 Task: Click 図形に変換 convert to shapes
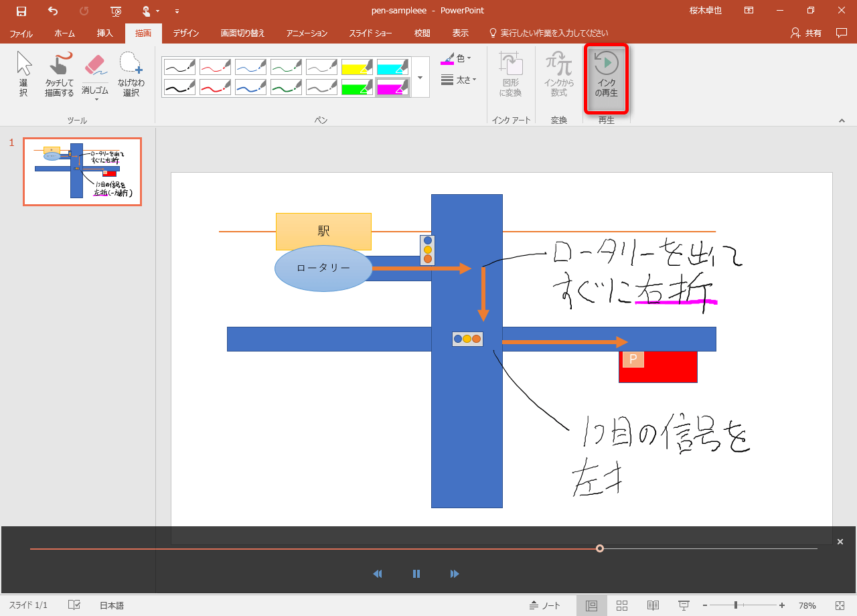[511, 75]
